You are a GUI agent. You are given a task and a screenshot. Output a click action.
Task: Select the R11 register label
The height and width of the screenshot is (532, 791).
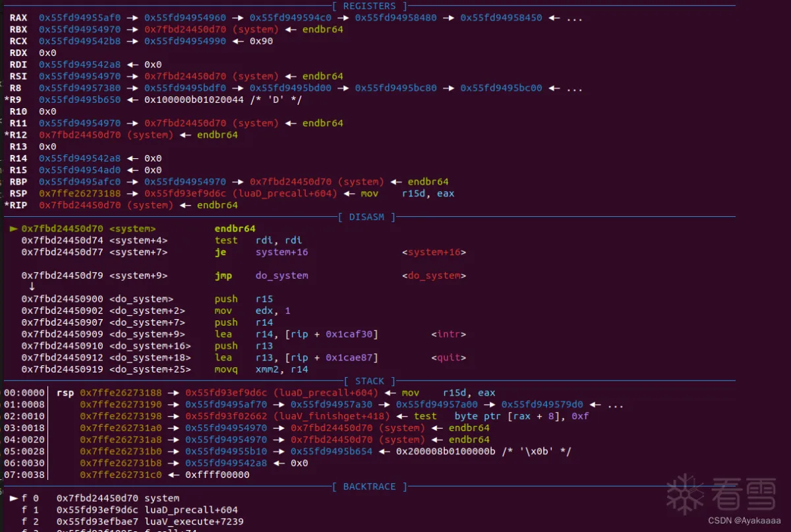(18, 123)
